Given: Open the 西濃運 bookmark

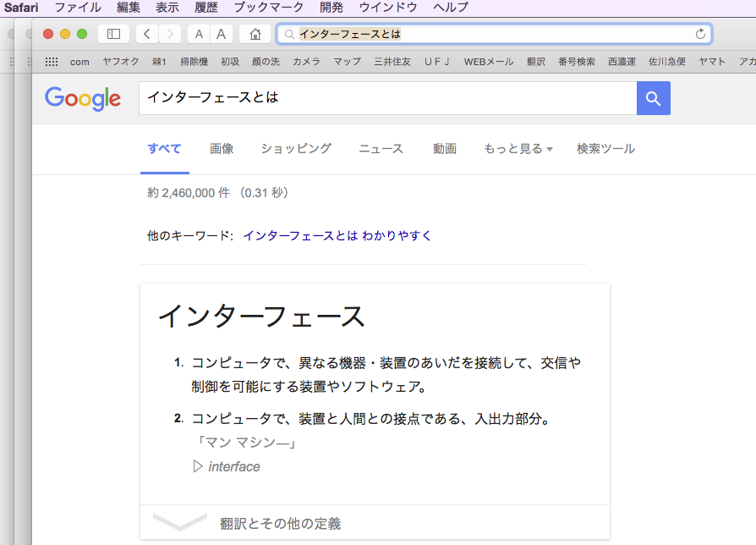Looking at the screenshot, I should pos(622,62).
